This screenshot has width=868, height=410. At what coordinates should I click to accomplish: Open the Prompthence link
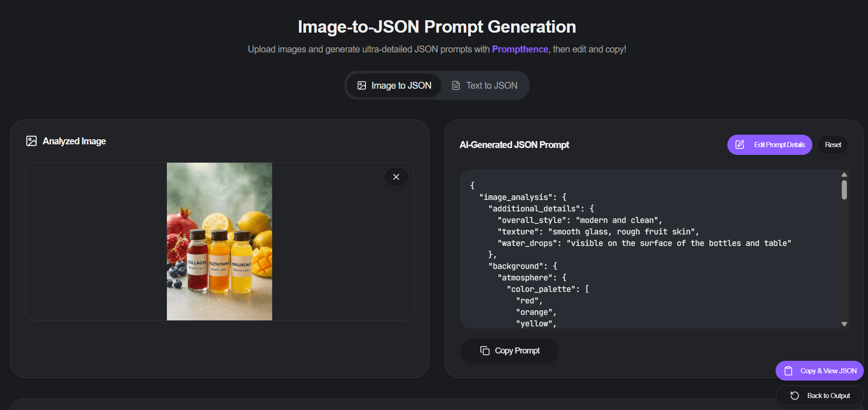coord(520,49)
